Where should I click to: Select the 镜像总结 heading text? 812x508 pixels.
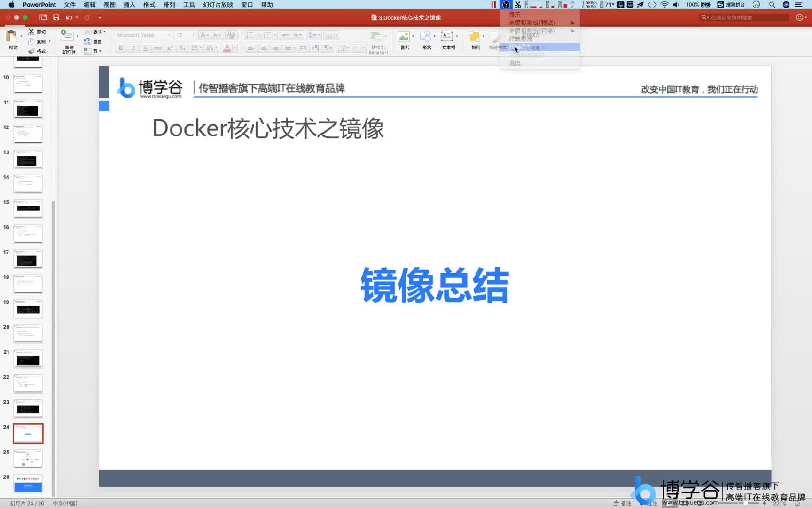coord(435,285)
